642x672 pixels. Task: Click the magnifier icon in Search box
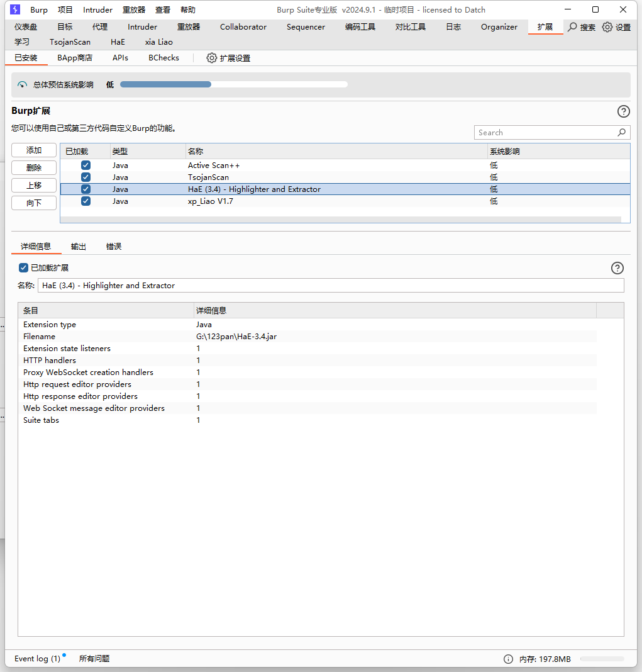(x=621, y=132)
